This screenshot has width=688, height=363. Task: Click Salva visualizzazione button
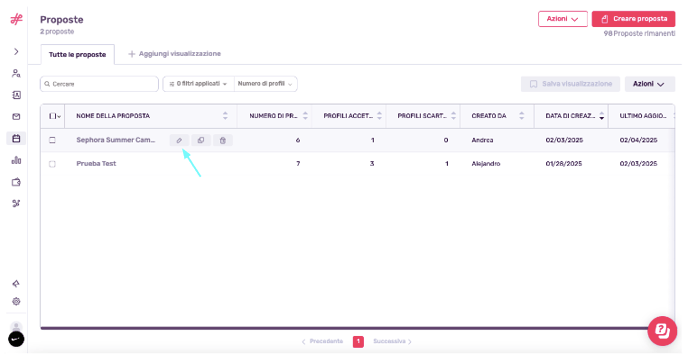(x=570, y=84)
